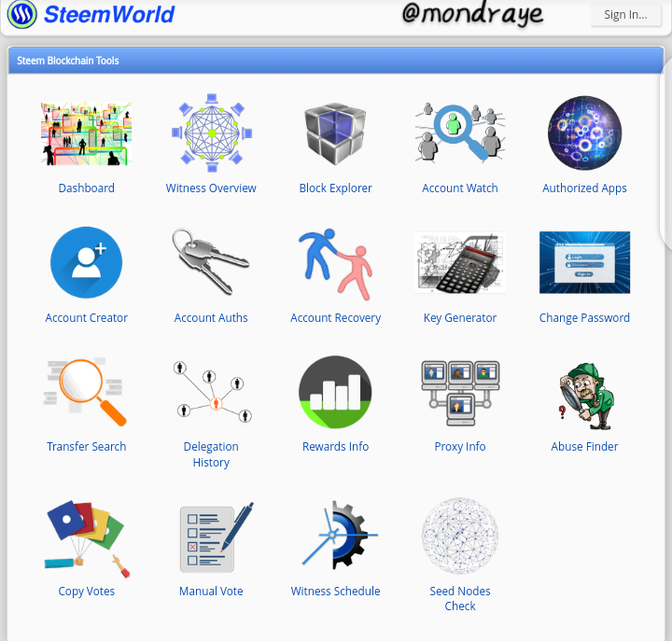The image size is (672, 641).
Task: Click the Witness Overview network icon
Action: point(211,132)
